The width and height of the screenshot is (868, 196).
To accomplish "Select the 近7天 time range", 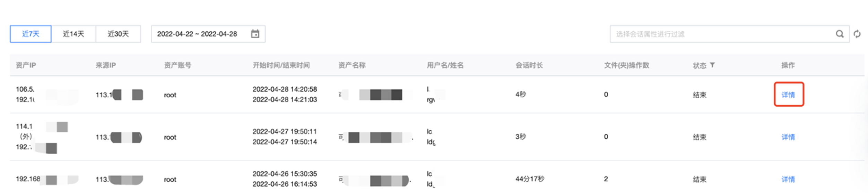I will pyautogui.click(x=31, y=34).
